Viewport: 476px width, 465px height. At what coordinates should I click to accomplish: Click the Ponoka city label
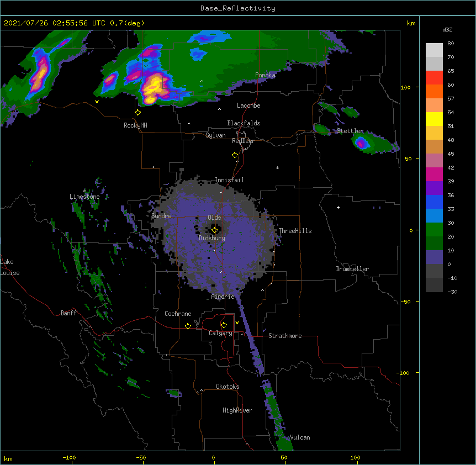point(265,75)
